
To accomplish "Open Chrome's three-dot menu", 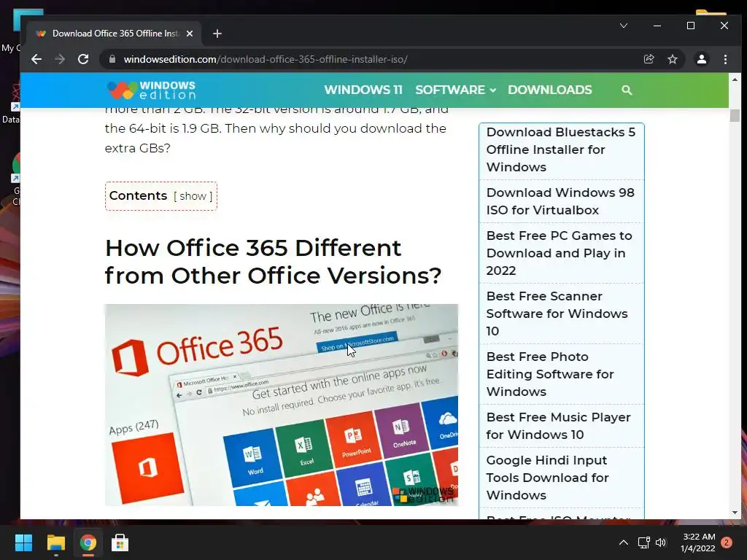I will (725, 59).
